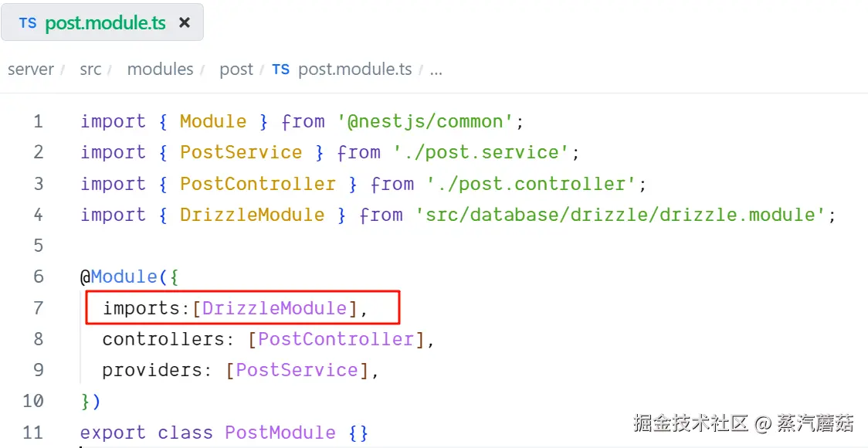
Task: Click the PostModule class name
Action: (280, 433)
